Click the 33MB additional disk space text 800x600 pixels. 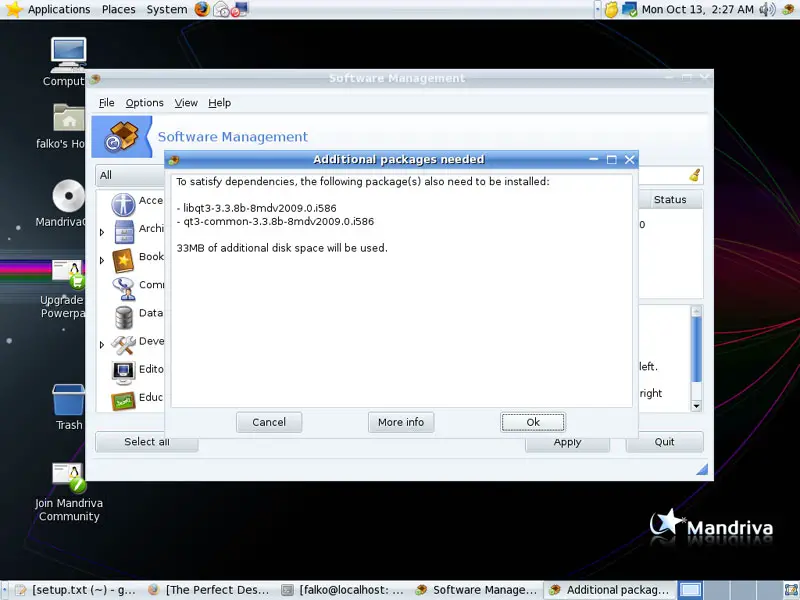pyautogui.click(x=282, y=248)
